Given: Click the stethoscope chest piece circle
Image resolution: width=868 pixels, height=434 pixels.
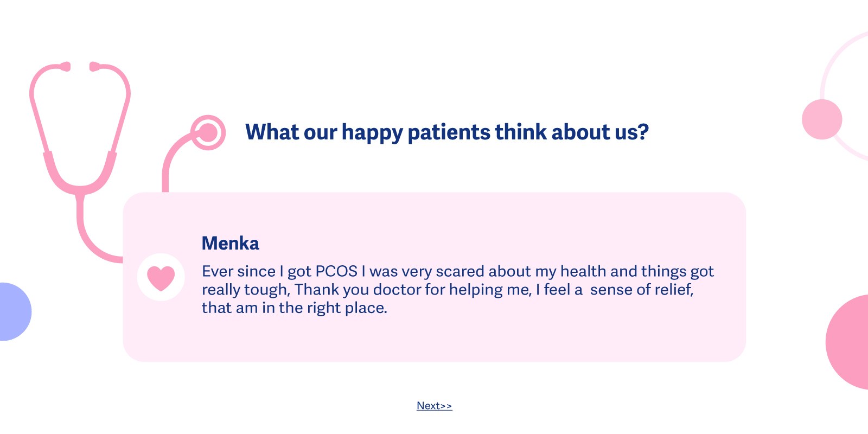Looking at the screenshot, I should pos(208,132).
